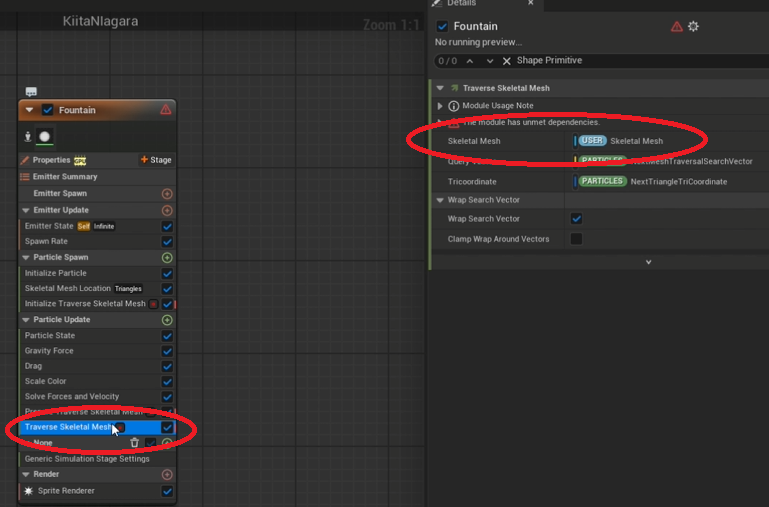Collapse the Emitter Update section
Viewport: 769px width, 507px height.
[26, 210]
